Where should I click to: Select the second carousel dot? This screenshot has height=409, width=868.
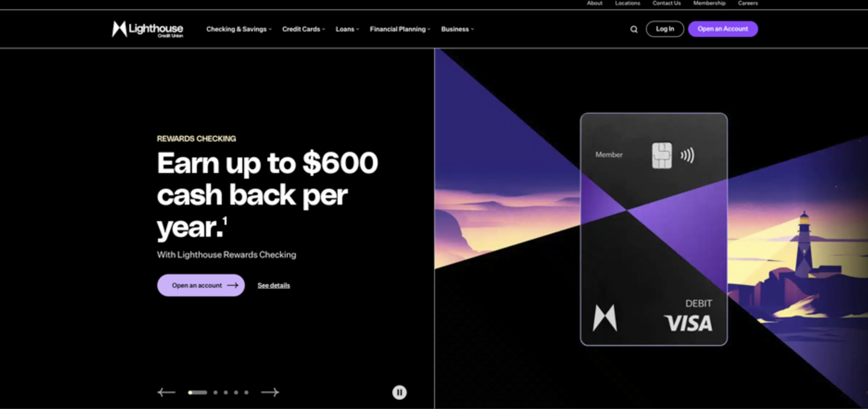tap(215, 392)
